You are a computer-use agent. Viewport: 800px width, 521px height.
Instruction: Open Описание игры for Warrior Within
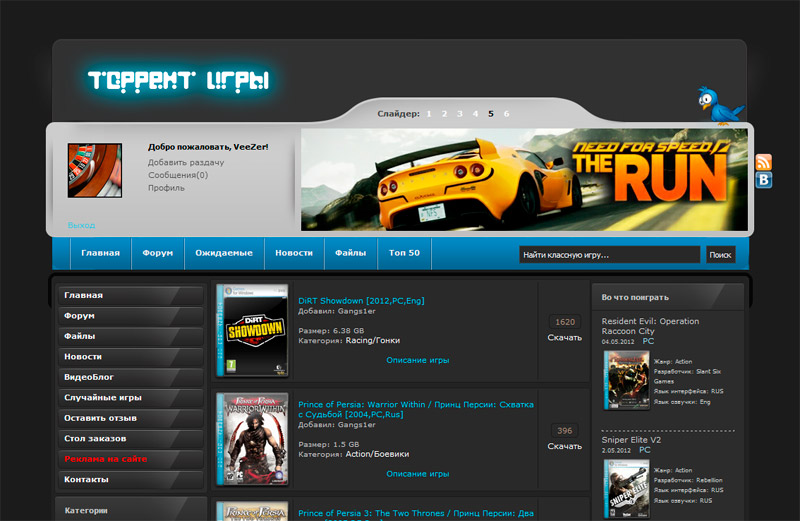pyautogui.click(x=417, y=474)
